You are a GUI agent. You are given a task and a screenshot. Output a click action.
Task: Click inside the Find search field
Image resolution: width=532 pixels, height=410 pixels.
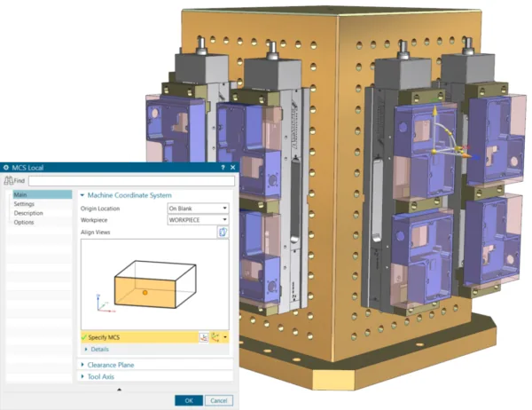pyautogui.click(x=131, y=181)
